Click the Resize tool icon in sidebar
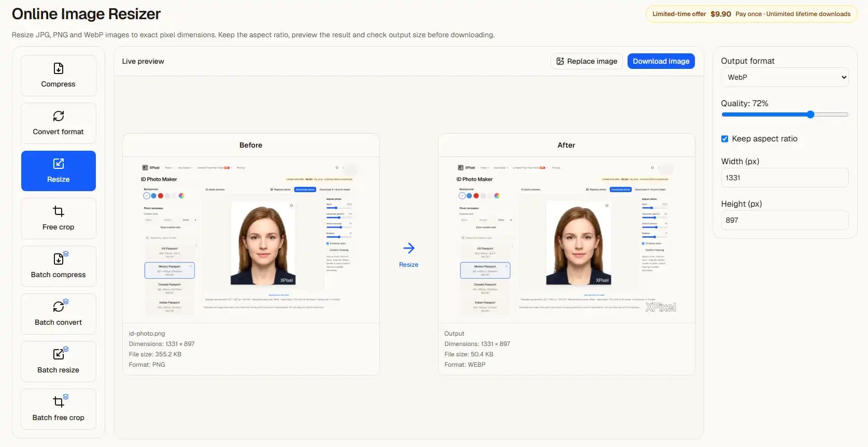Image resolution: width=868 pixels, height=447 pixels. (x=59, y=164)
